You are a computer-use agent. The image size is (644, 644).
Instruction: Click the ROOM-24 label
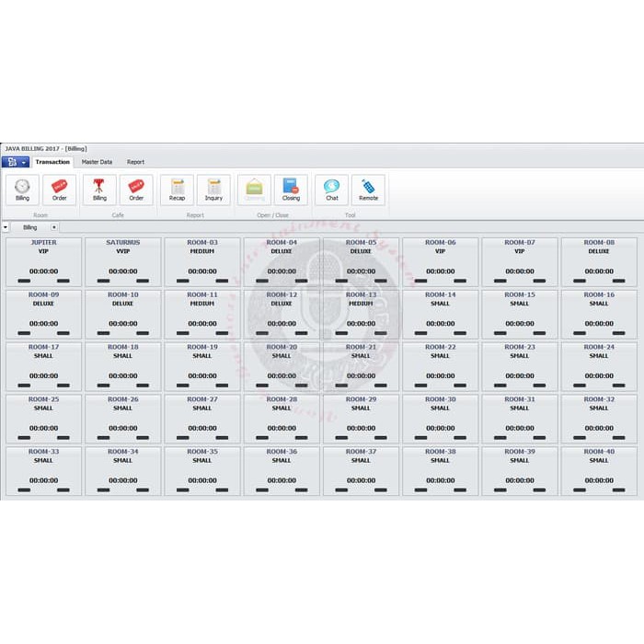click(x=599, y=347)
